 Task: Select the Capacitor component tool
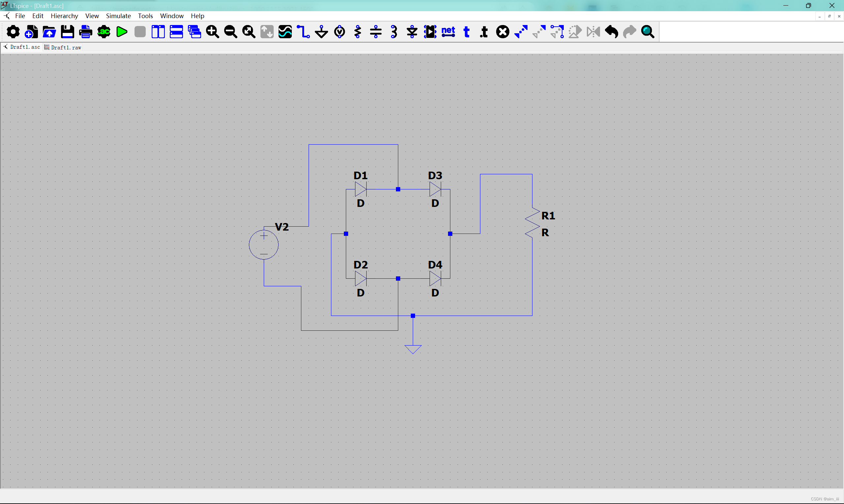pos(376,32)
